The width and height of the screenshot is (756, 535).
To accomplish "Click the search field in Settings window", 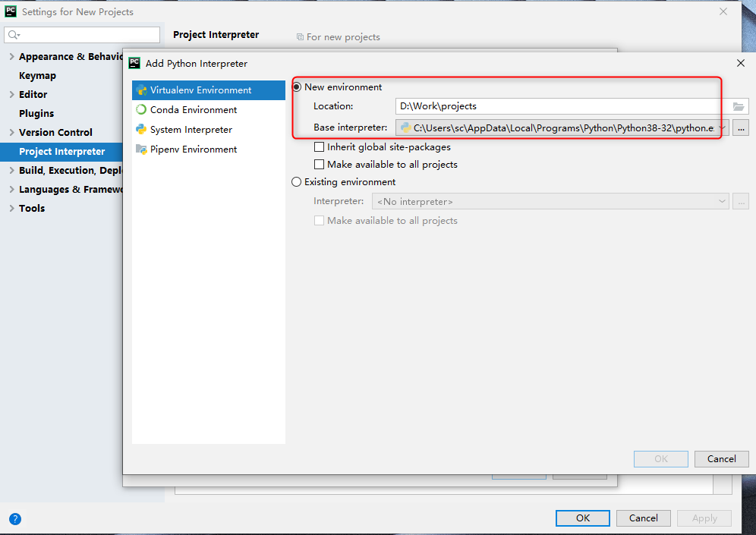I will pyautogui.click(x=82, y=35).
